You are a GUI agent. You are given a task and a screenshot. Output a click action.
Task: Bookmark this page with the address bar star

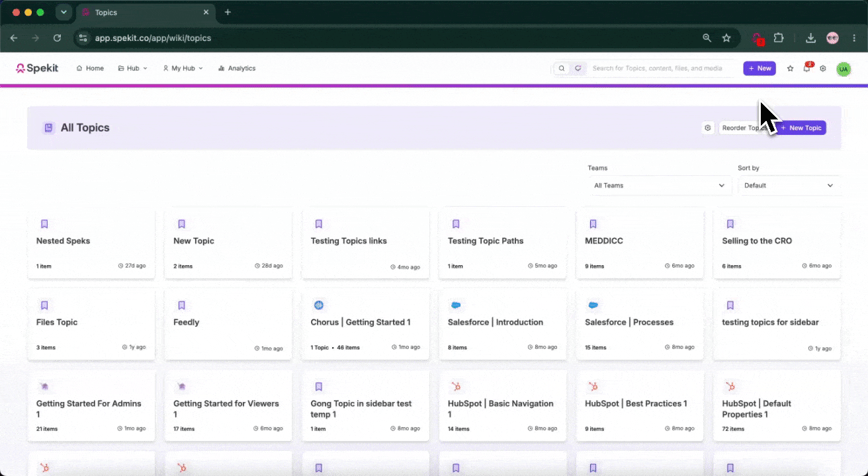726,38
